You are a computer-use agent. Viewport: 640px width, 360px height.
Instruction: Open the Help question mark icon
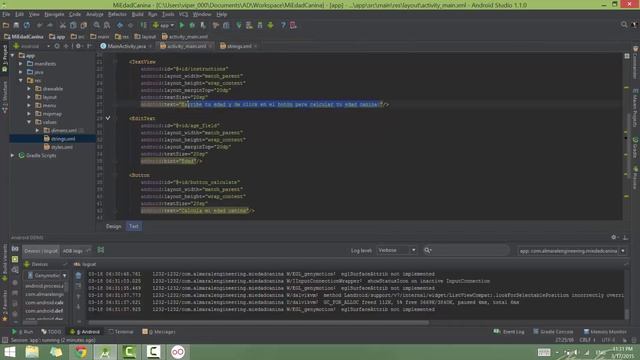click(283, 25)
